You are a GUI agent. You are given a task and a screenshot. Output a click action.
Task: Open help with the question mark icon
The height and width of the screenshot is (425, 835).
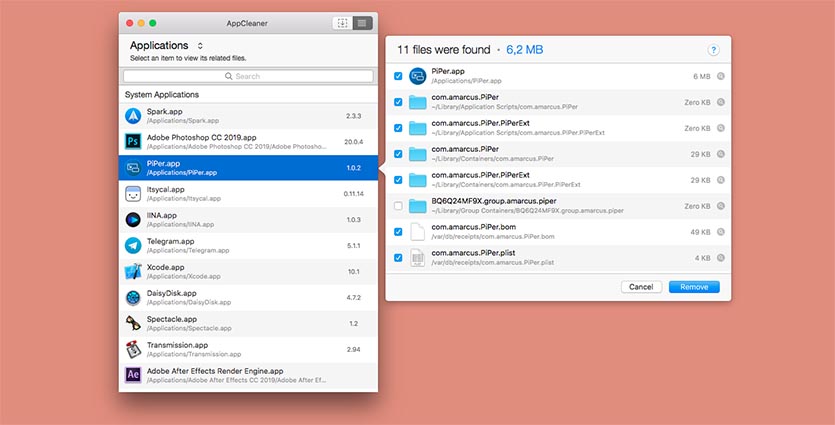coord(713,50)
